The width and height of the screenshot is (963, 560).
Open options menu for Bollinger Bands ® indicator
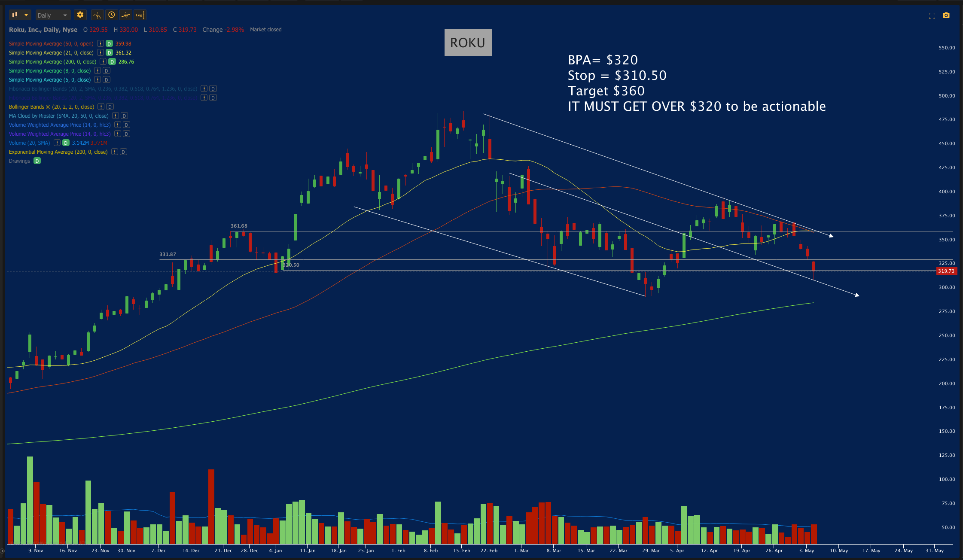point(101,107)
